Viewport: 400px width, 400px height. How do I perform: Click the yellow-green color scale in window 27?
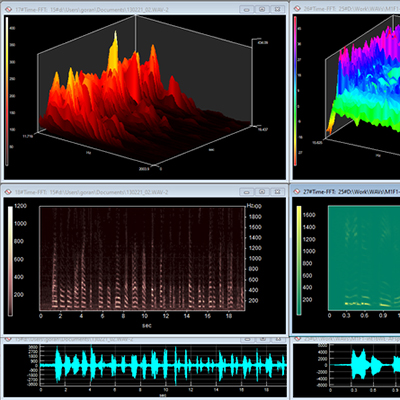299,260
